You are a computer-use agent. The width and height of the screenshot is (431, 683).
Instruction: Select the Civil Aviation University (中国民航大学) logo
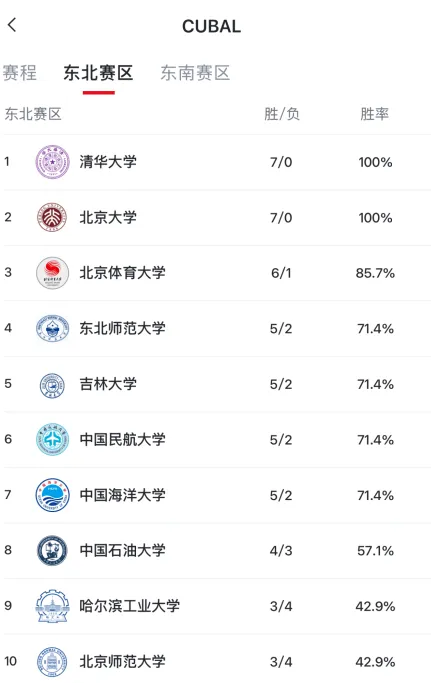52,440
